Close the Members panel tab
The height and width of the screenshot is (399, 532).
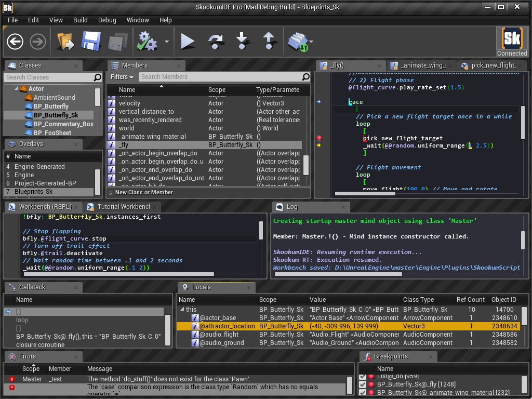pyautogui.click(x=179, y=66)
